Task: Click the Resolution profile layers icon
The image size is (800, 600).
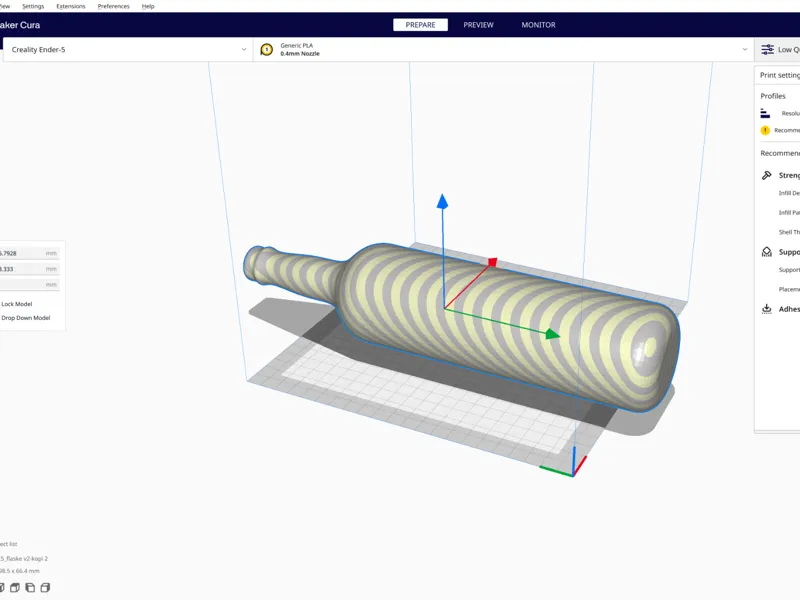Action: click(x=765, y=113)
